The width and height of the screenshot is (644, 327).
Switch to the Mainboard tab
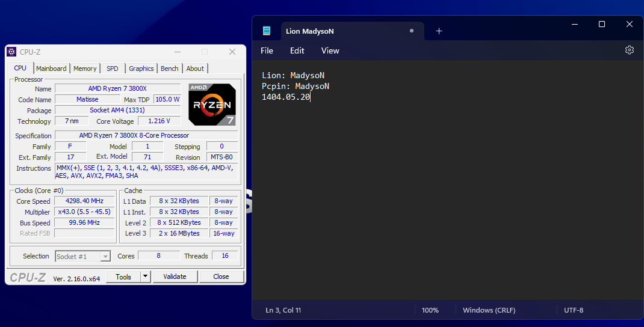pyautogui.click(x=51, y=69)
